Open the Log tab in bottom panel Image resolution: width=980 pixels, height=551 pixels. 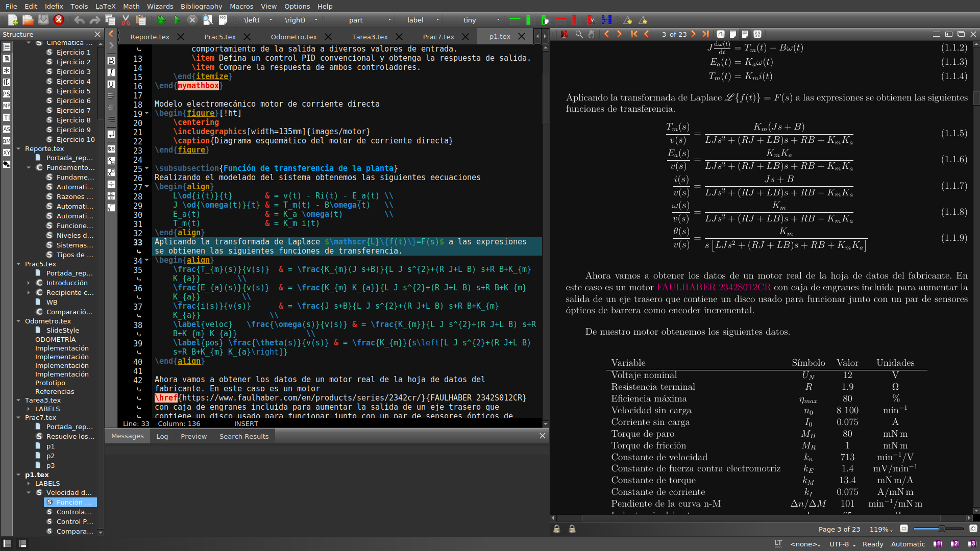pyautogui.click(x=162, y=436)
